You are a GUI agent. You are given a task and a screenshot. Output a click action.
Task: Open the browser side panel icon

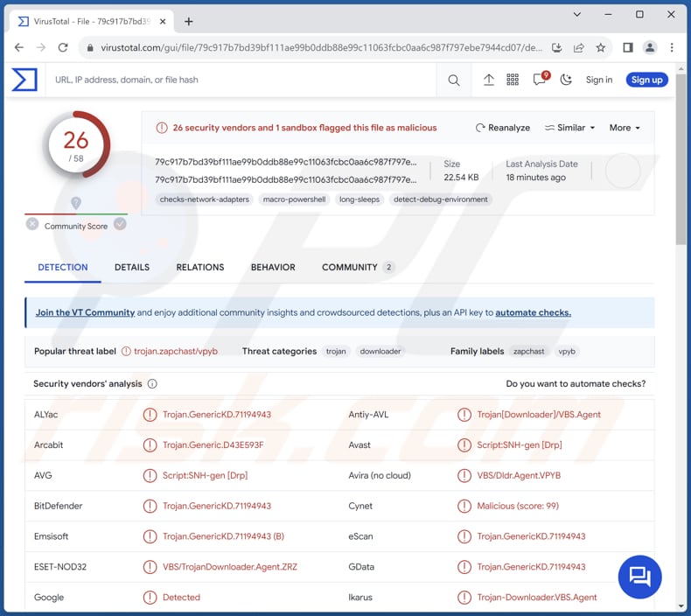(x=628, y=47)
